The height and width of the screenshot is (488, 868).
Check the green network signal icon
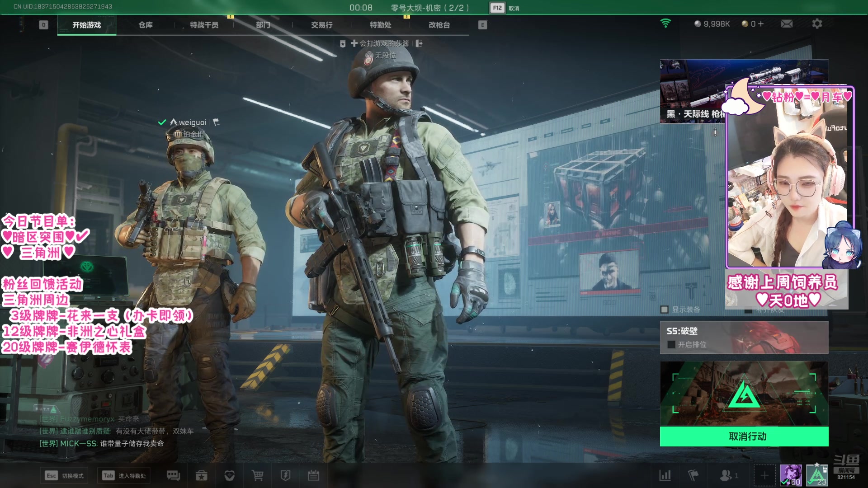[x=665, y=23]
